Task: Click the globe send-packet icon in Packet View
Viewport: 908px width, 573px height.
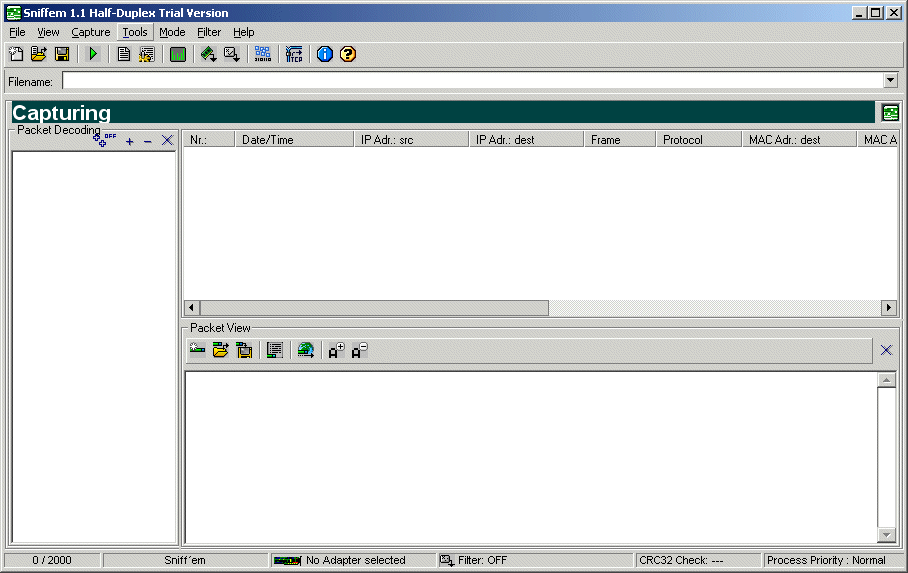Action: tap(306, 350)
